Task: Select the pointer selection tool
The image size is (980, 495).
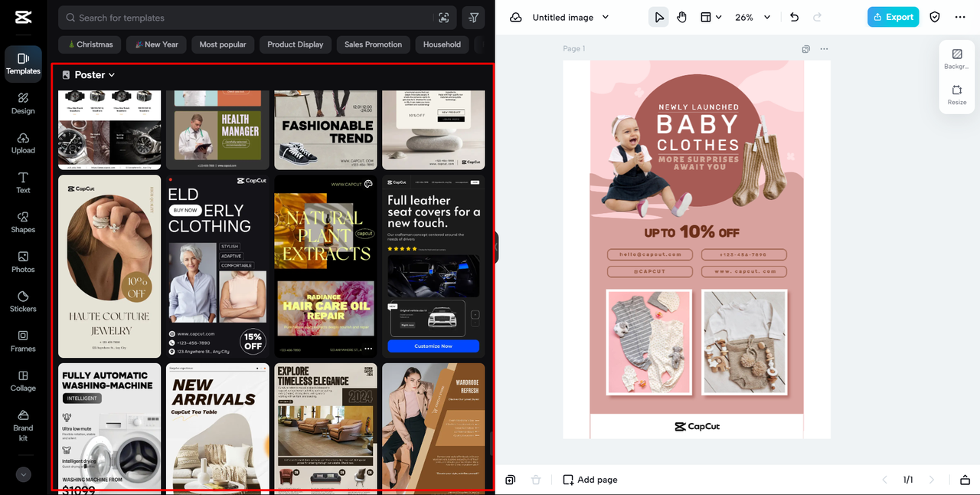Action: pos(658,17)
